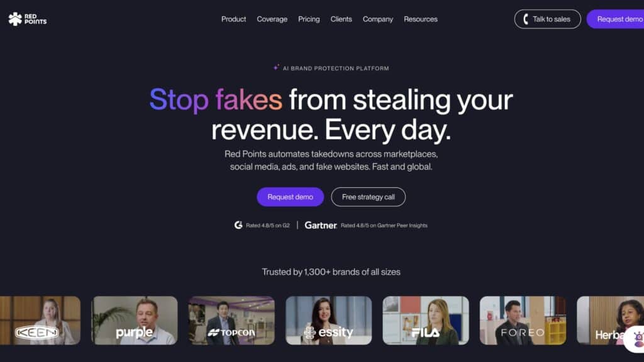The height and width of the screenshot is (362, 644).
Task: Open the Clients menu
Action: click(x=341, y=19)
